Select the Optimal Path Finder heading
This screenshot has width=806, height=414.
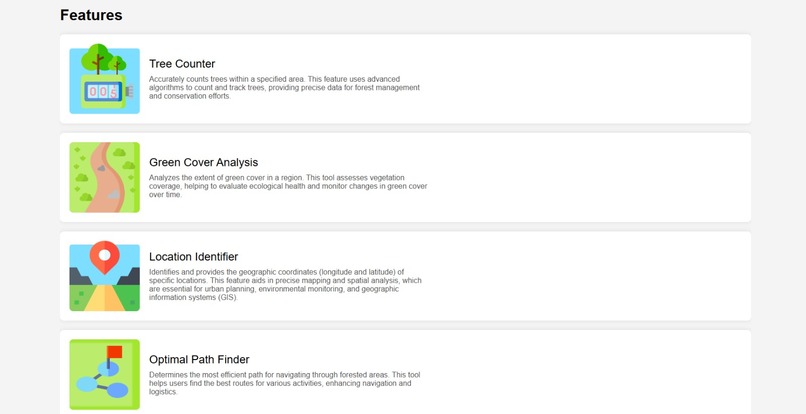[199, 359]
